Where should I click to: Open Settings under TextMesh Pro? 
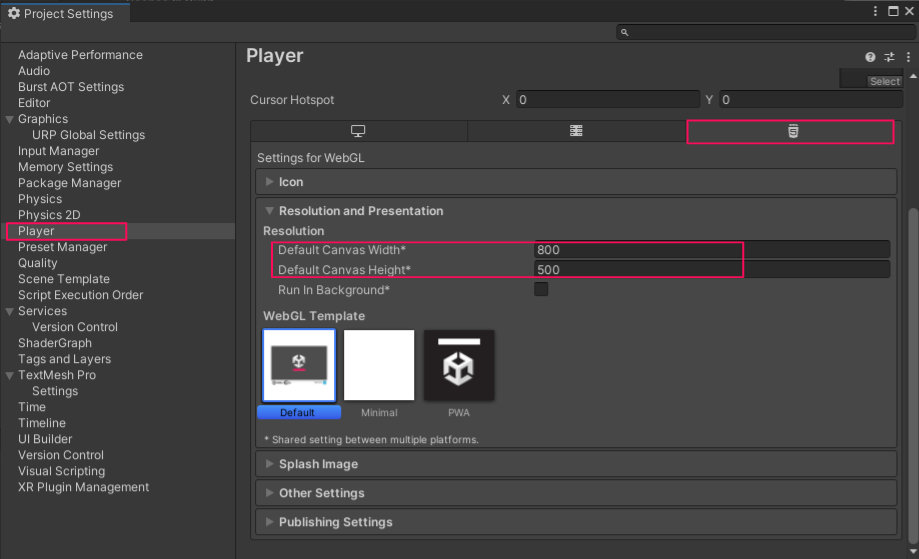tap(55, 391)
